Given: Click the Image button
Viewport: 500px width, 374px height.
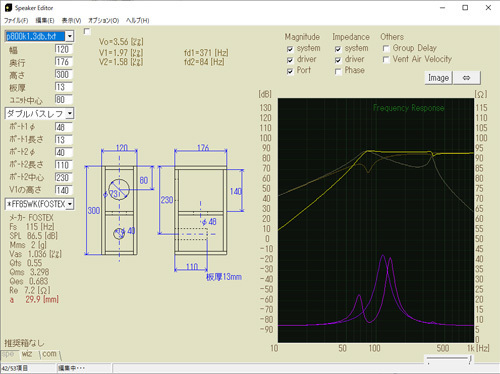Looking at the screenshot, I should tap(438, 78).
